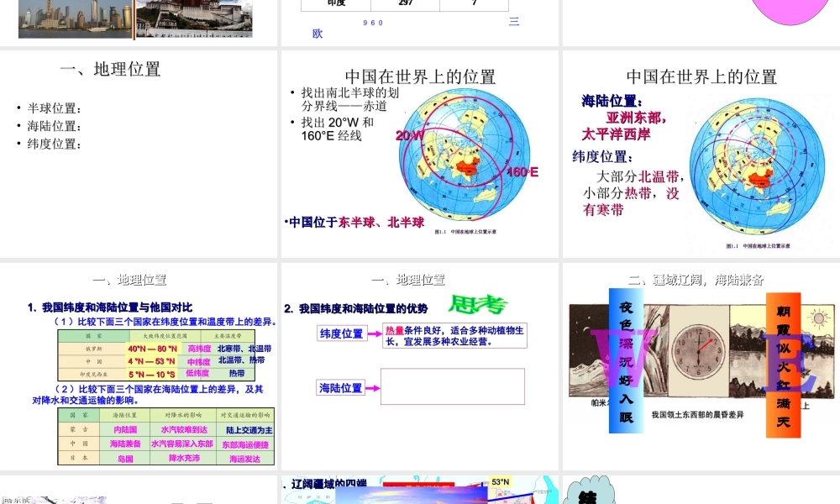Click the 热量条件良好 answer text box
The height and width of the screenshot is (504, 840).
454,336
